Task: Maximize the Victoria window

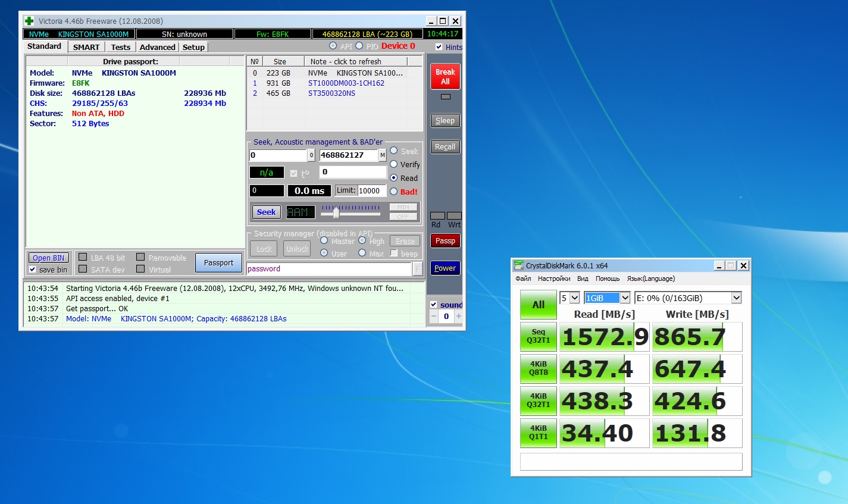Action: coord(443,21)
